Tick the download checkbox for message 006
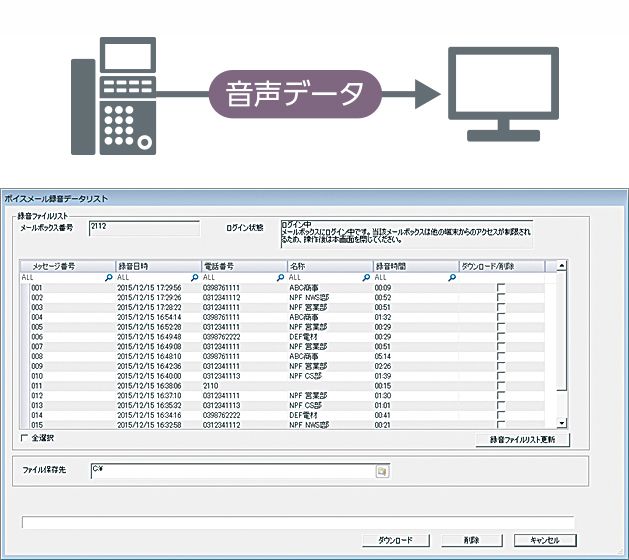Viewport: 629px width, 560px height. (x=501, y=337)
